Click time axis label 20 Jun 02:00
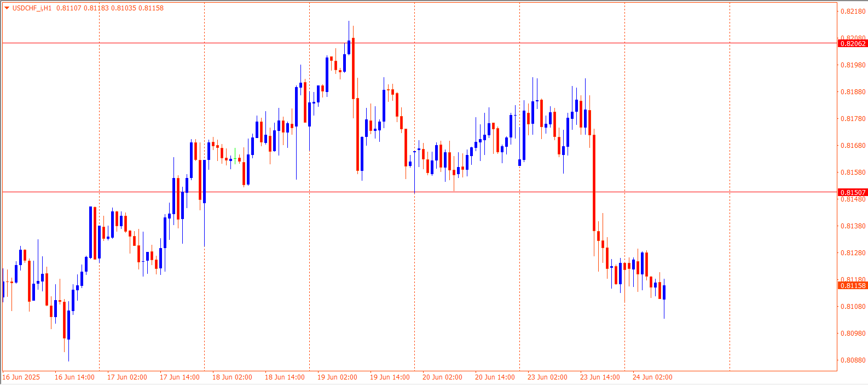Image resolution: width=868 pixels, height=385 pixels. 442,377
